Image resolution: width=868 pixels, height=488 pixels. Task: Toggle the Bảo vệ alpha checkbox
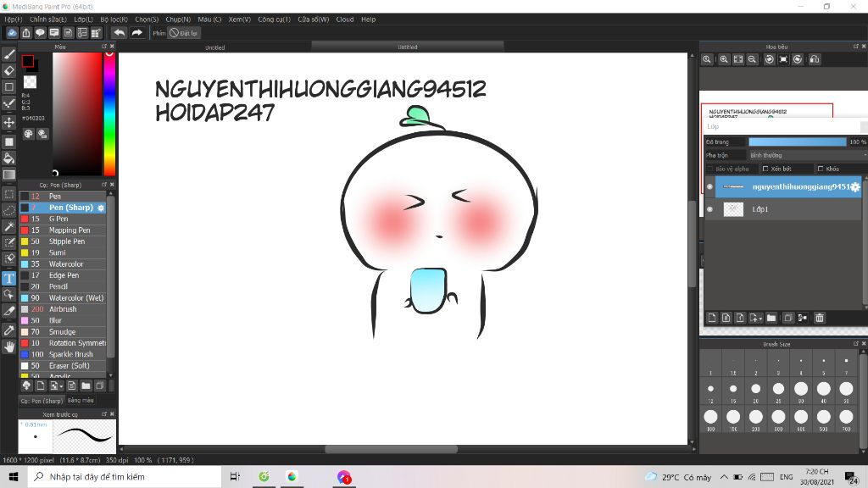[x=710, y=169]
